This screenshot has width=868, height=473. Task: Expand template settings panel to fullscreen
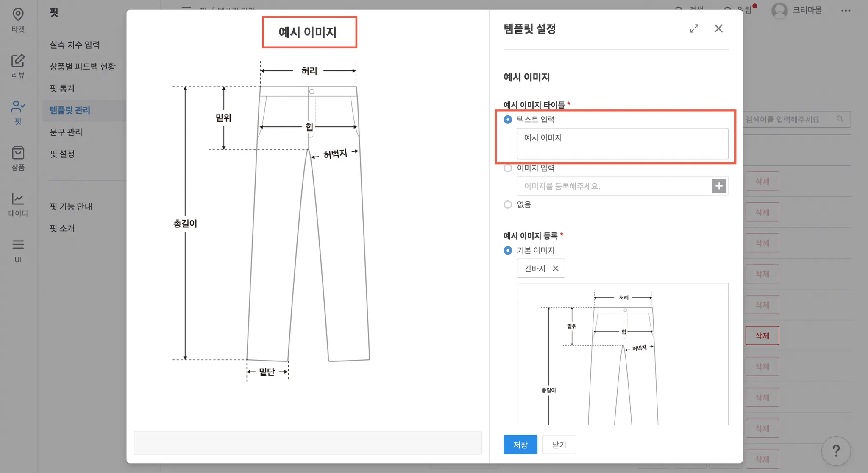pos(694,28)
